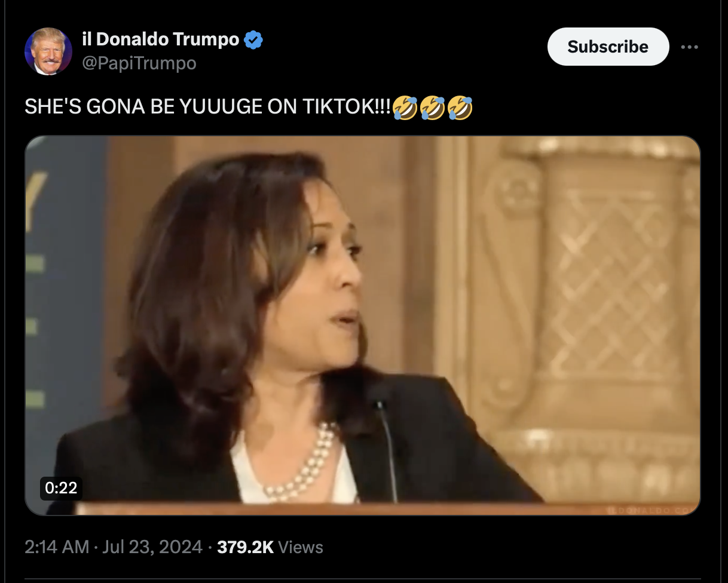Screen dimensions: 728x583
Task: Open the @PapiTrumpo handle link
Action: point(139,63)
